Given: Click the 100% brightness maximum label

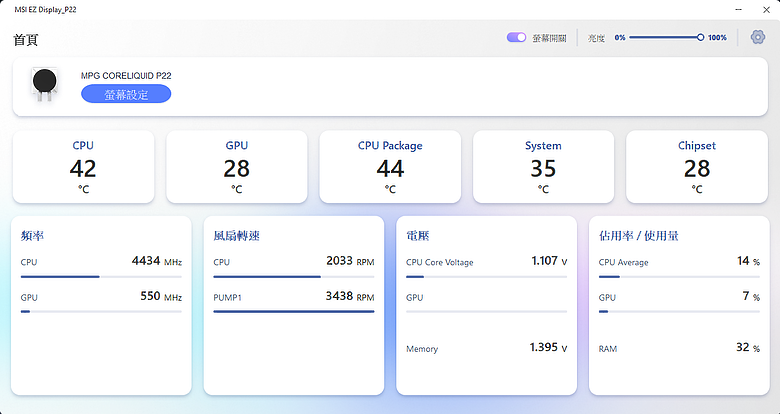Looking at the screenshot, I should coord(717,37).
